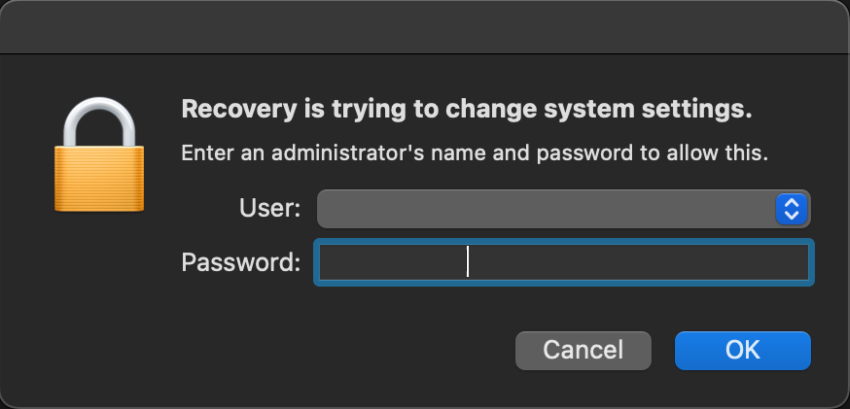Screen dimensions: 850x409
Task: Click the right end of Password field
Action: tap(790, 262)
